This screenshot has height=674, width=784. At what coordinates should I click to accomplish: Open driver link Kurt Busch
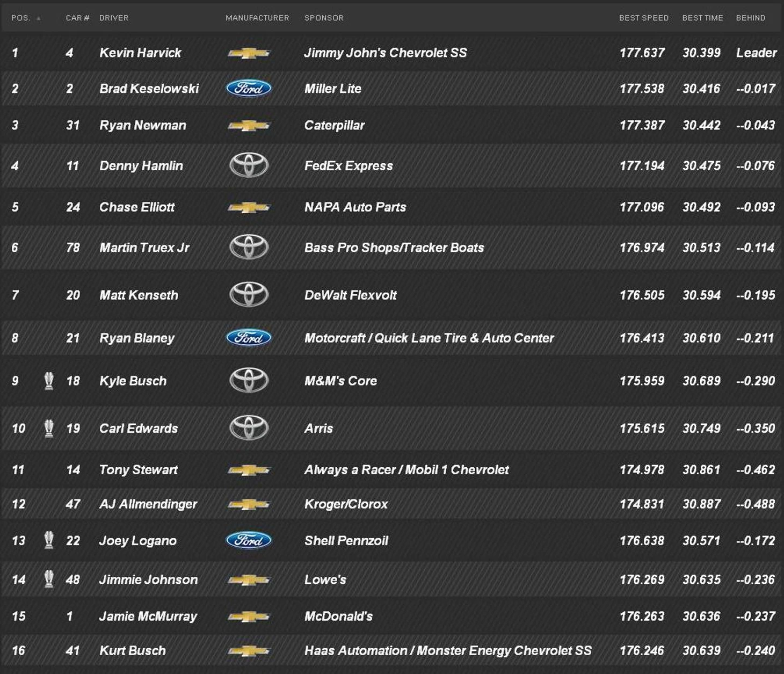[133, 650]
